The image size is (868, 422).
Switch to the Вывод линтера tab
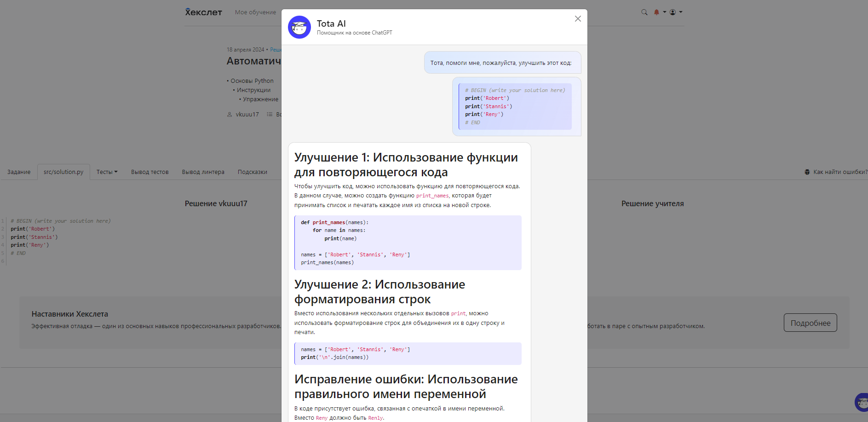pos(203,172)
